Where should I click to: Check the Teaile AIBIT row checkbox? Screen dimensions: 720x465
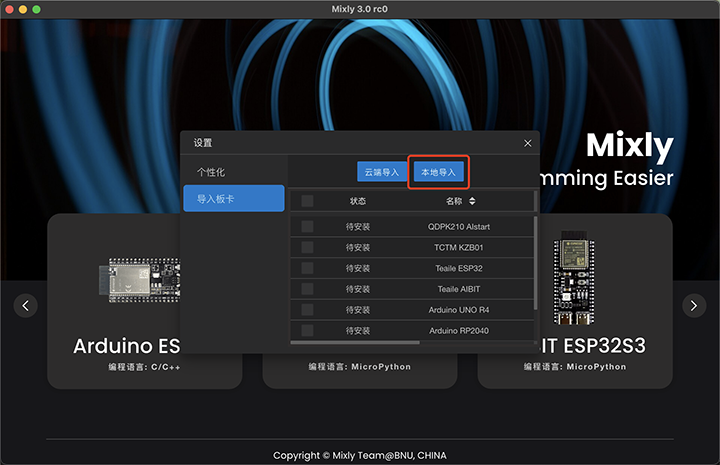point(307,289)
